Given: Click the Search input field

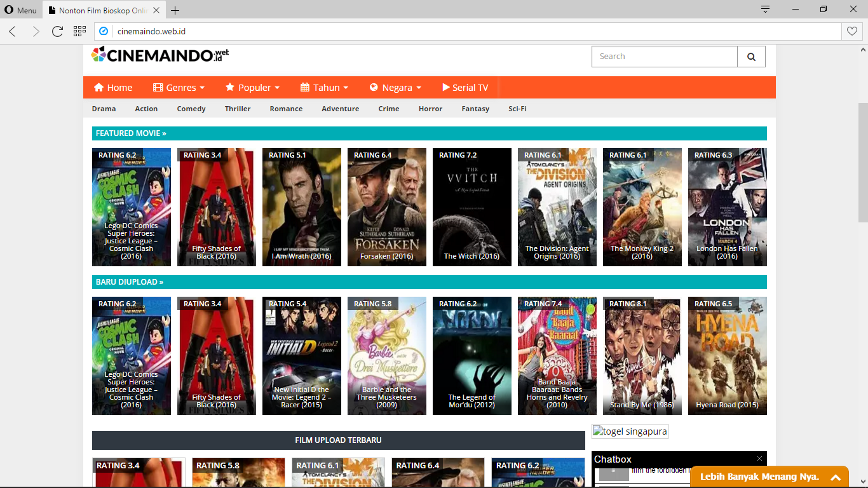Looking at the screenshot, I should 665,57.
